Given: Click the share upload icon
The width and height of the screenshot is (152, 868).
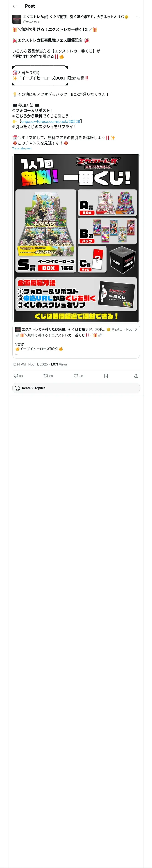Looking at the screenshot, I should (x=136, y=376).
